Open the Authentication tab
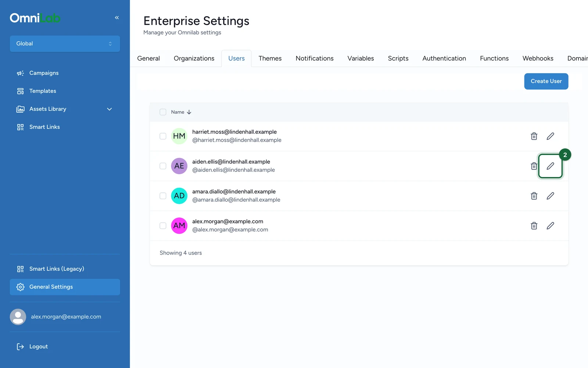Viewport: 588px width, 368px height. coord(444,59)
